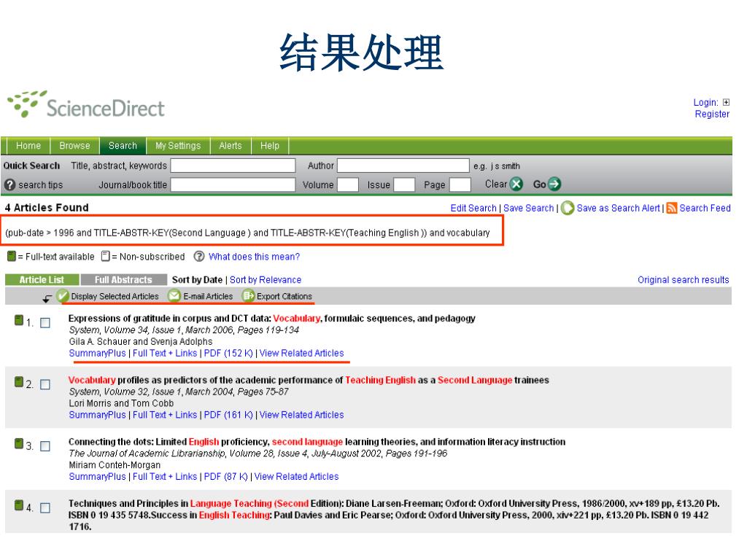The height and width of the screenshot is (560, 747).
Task: Open My Settings tab
Action: [x=178, y=146]
